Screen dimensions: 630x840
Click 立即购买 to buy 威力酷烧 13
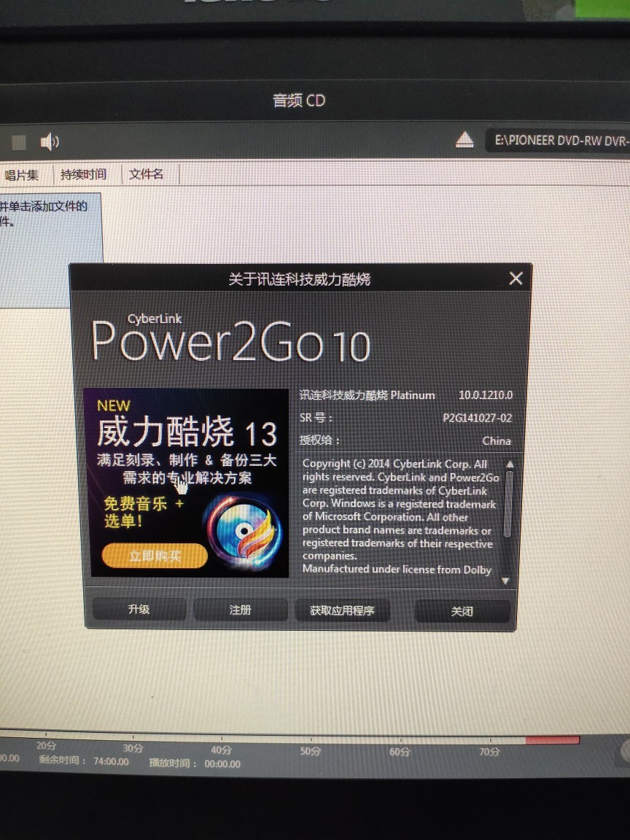(154, 556)
